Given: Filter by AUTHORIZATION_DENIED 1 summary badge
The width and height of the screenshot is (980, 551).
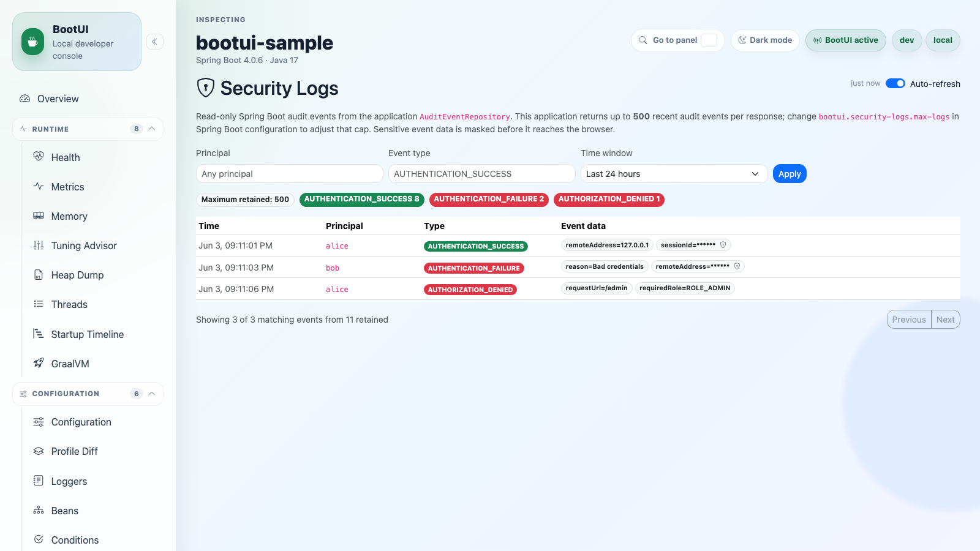Looking at the screenshot, I should pos(609,199).
